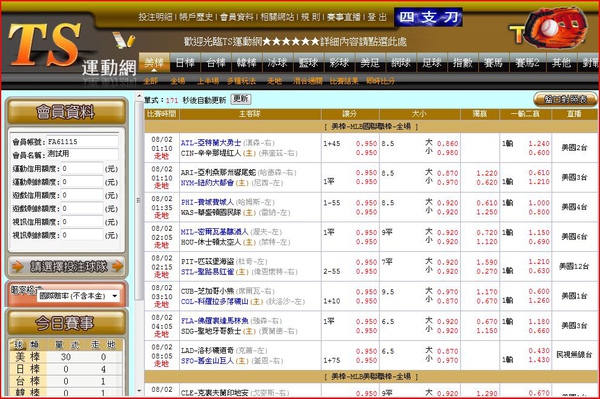
Task: Switch to the 賽馬2 sport tab
Action: 527,62
